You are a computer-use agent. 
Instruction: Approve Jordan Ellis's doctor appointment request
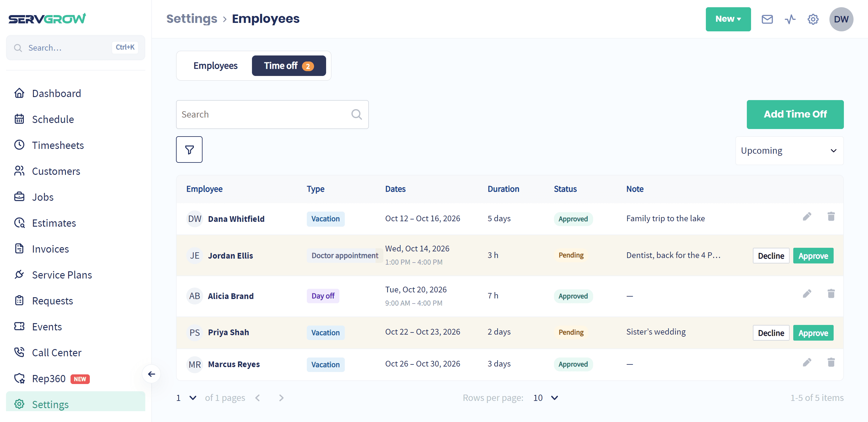click(813, 256)
